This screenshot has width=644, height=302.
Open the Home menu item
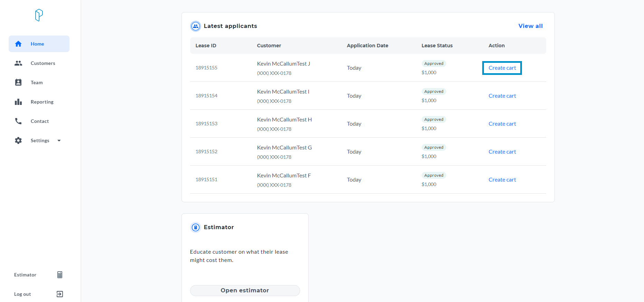tap(39, 44)
